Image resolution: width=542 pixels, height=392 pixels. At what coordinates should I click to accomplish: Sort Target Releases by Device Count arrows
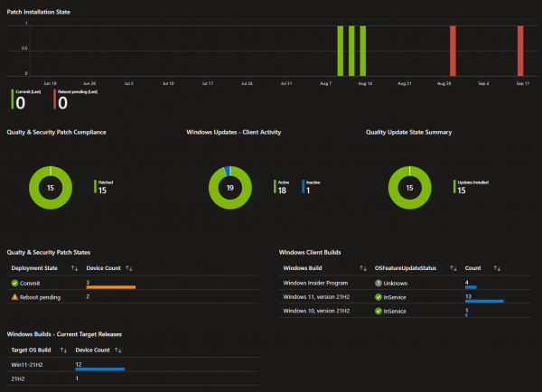pyautogui.click(x=118, y=350)
